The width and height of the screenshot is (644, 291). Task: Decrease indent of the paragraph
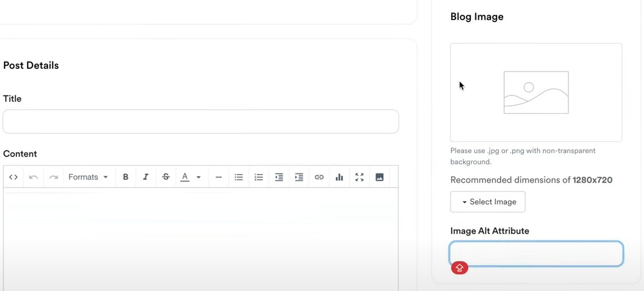tap(279, 177)
